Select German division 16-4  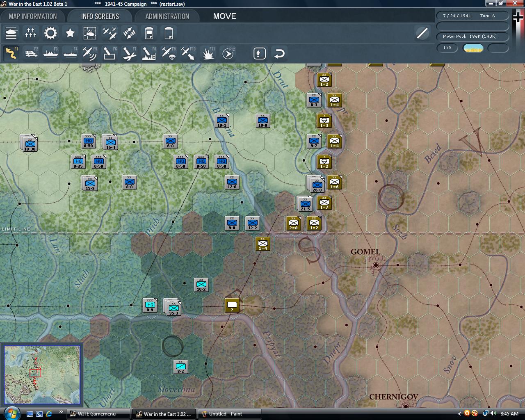(x=110, y=142)
